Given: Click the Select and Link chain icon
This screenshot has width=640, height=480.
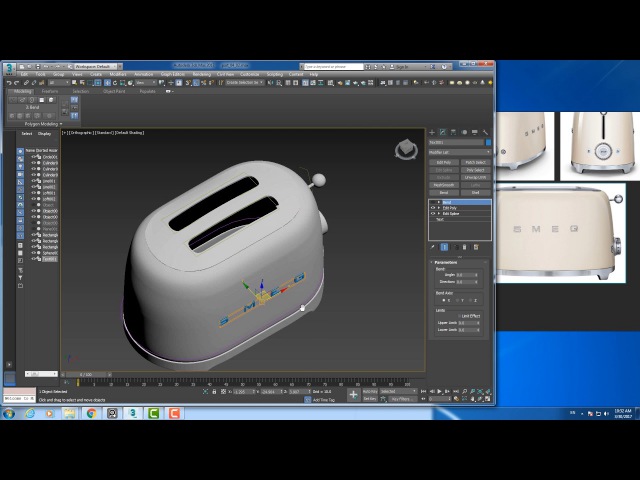Looking at the screenshot, I should tap(27, 83).
